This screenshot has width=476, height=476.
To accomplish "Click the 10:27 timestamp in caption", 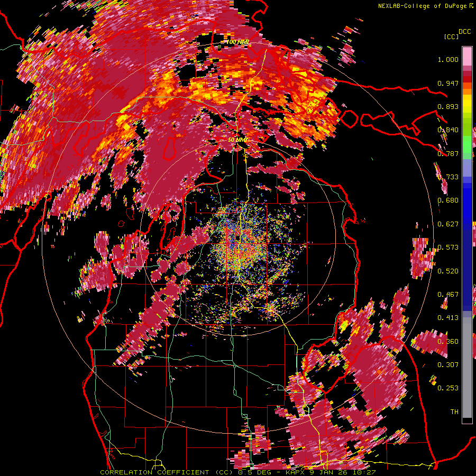I will coord(365,472).
